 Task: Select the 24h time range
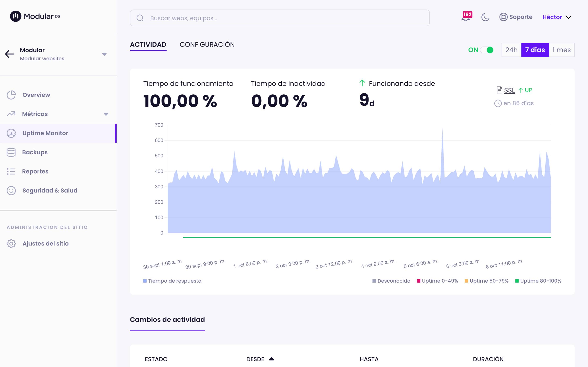(x=512, y=50)
